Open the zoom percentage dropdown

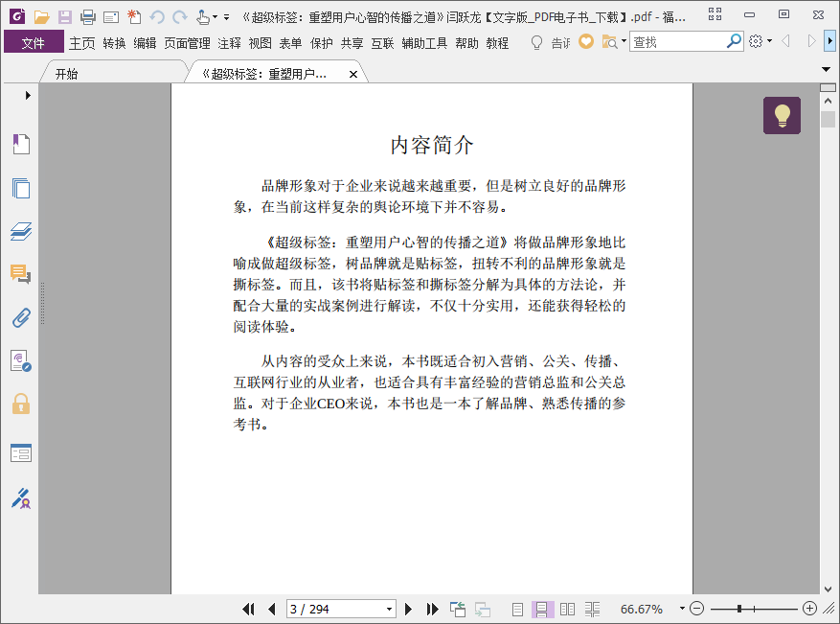pos(682,609)
